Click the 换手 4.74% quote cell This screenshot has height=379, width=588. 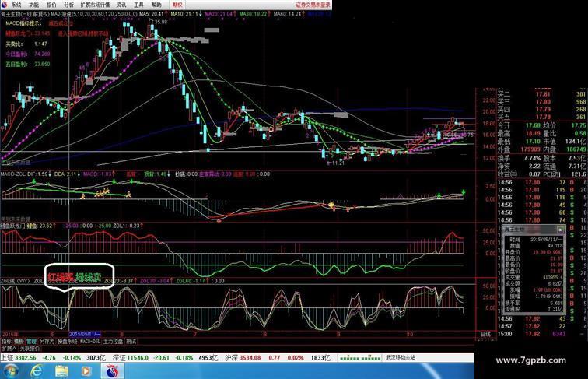pos(519,158)
